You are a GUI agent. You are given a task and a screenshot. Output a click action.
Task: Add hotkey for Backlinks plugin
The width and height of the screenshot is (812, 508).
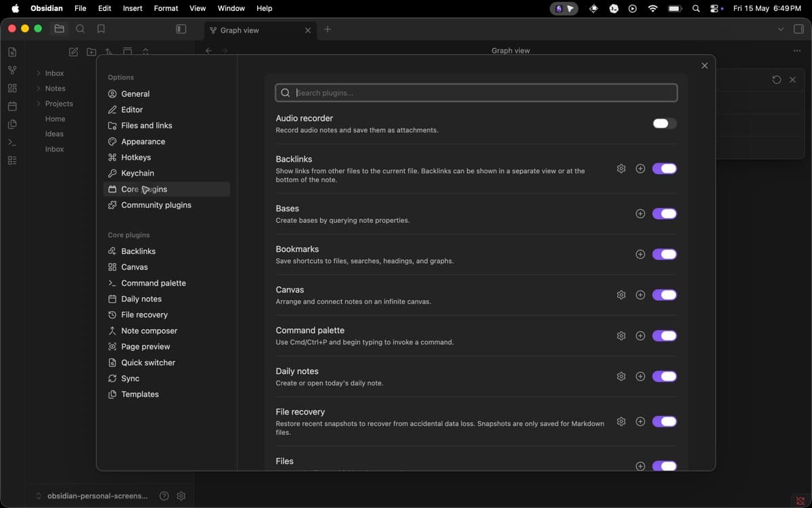coord(640,169)
